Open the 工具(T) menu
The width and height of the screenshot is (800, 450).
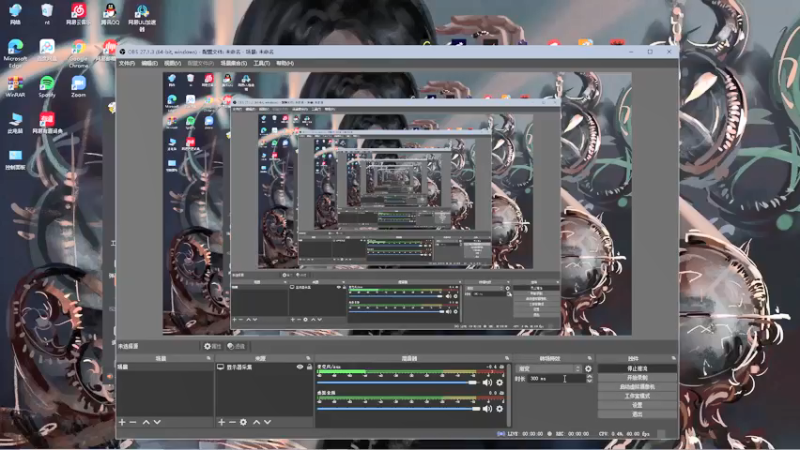[262, 63]
